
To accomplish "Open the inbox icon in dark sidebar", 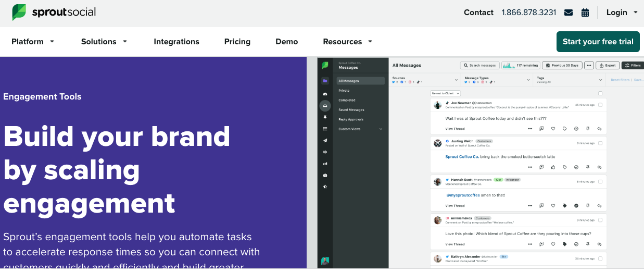I will 325,105.
